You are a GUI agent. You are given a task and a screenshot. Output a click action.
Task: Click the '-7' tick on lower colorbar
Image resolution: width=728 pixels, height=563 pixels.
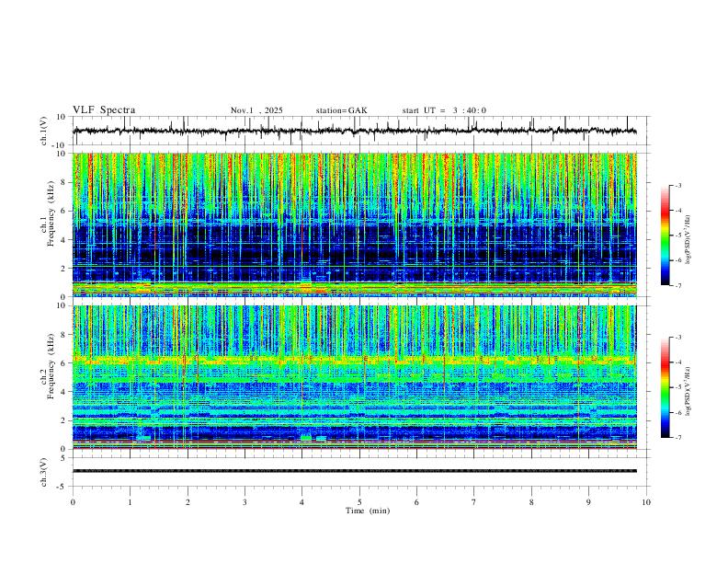pos(677,438)
